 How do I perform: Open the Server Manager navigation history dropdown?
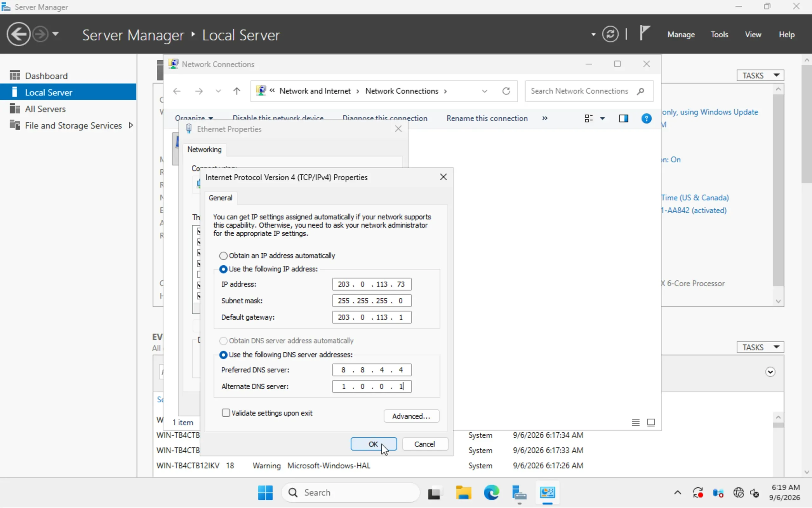(x=56, y=34)
